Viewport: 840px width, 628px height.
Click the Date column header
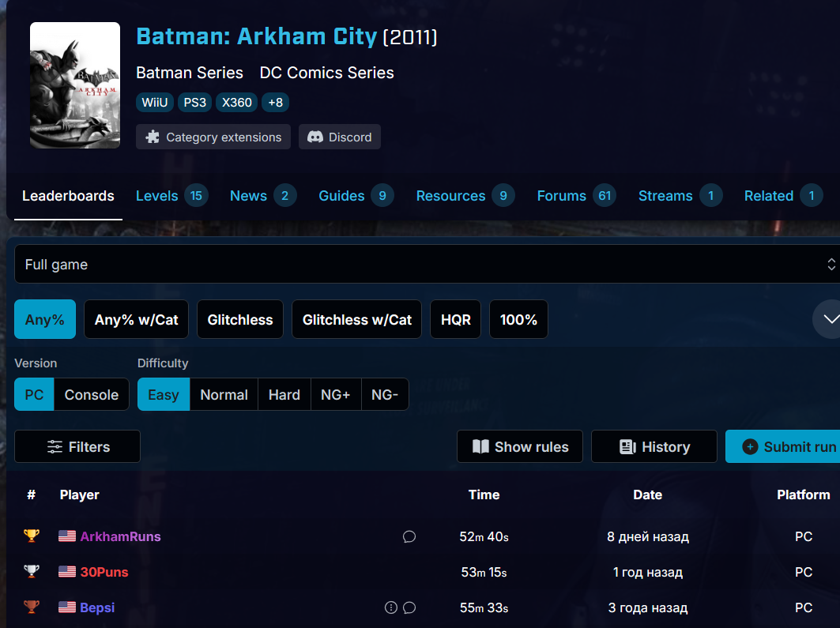click(x=648, y=495)
